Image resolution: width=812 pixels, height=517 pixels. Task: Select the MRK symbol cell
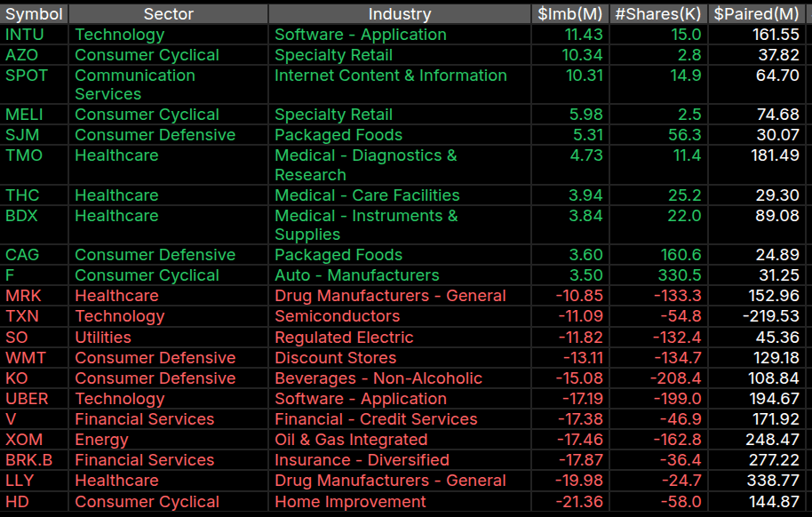(34, 296)
